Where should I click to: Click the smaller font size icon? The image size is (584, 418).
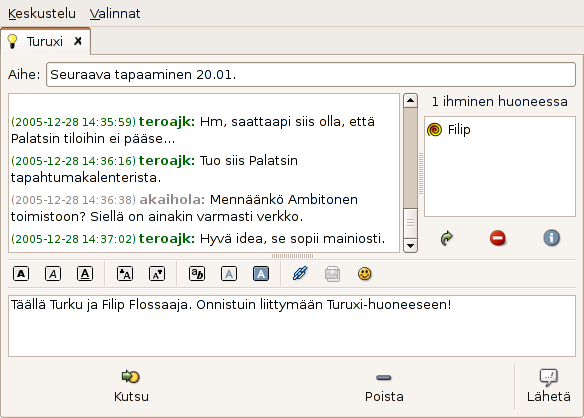tap(157, 274)
